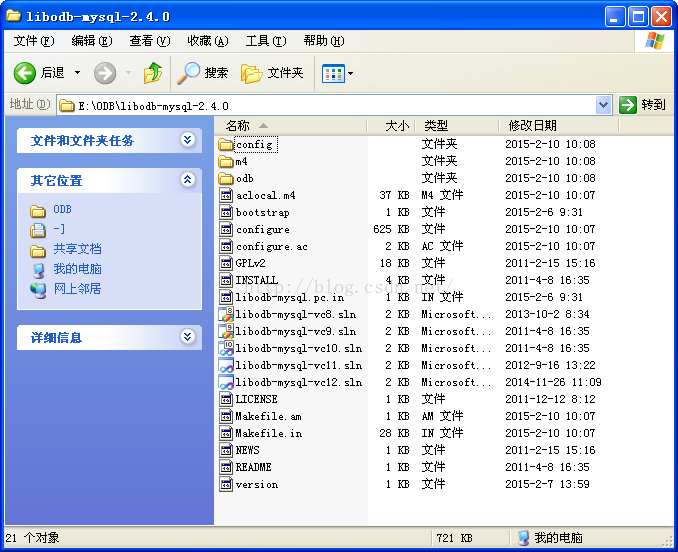Click the date '2014-11-26 11:09'

[x=553, y=382]
